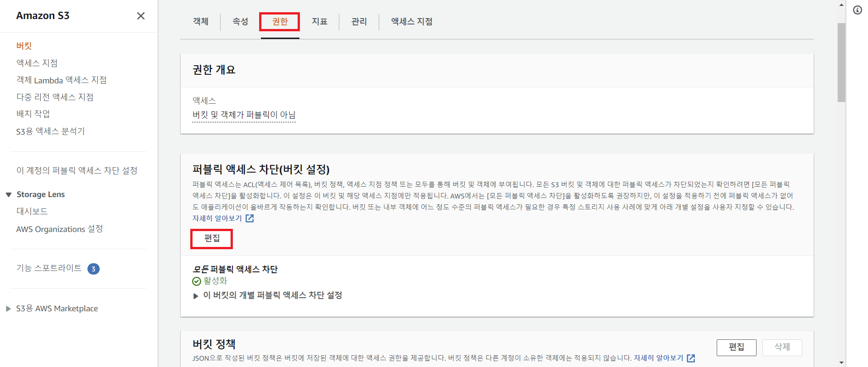Open the 관리 tab

pyautogui.click(x=359, y=21)
